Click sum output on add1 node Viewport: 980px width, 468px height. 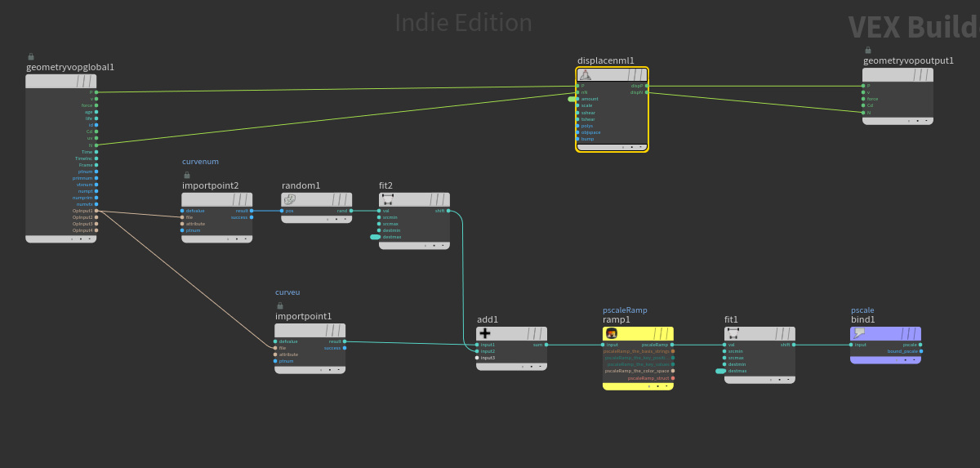pyautogui.click(x=546, y=345)
